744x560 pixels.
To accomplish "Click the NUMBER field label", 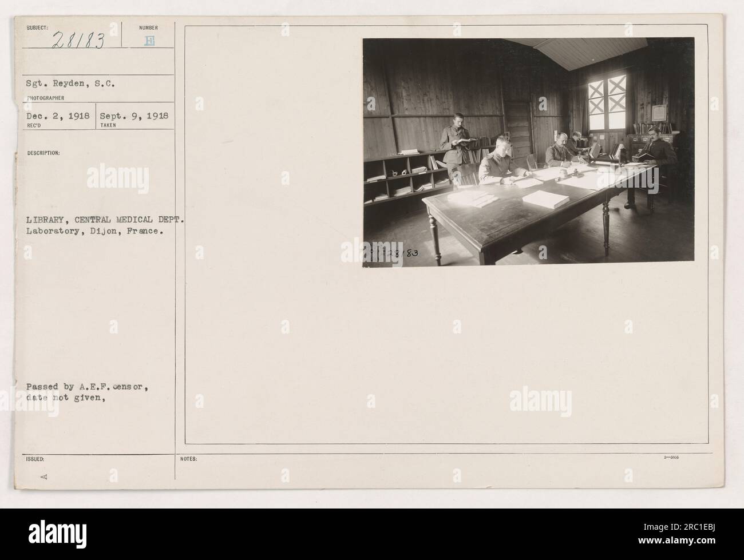I will (148, 27).
